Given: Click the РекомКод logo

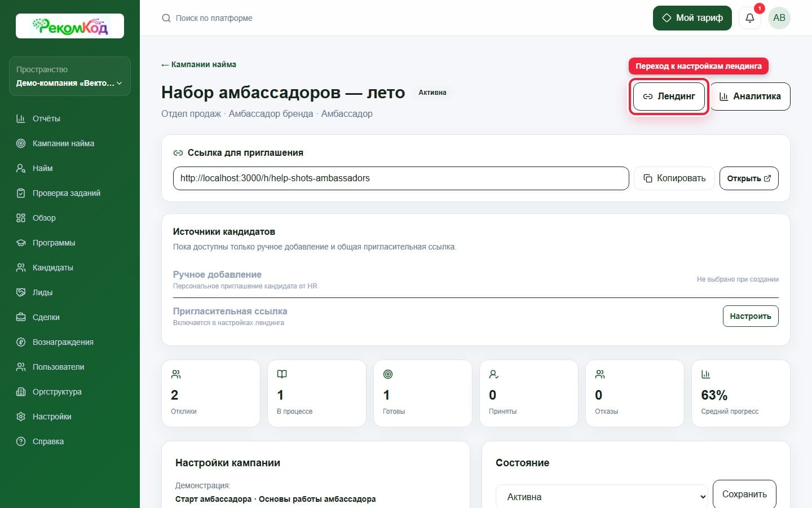Looking at the screenshot, I should tap(70, 26).
